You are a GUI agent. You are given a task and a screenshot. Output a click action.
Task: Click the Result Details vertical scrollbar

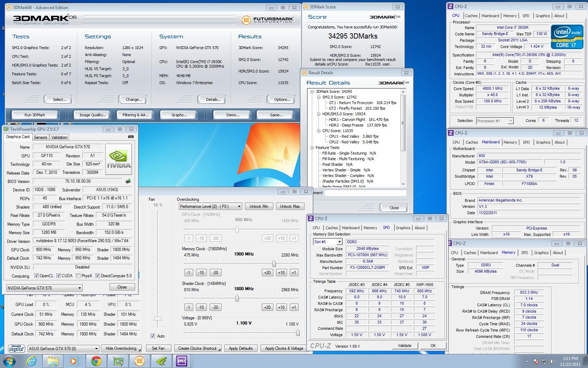click(x=403, y=138)
